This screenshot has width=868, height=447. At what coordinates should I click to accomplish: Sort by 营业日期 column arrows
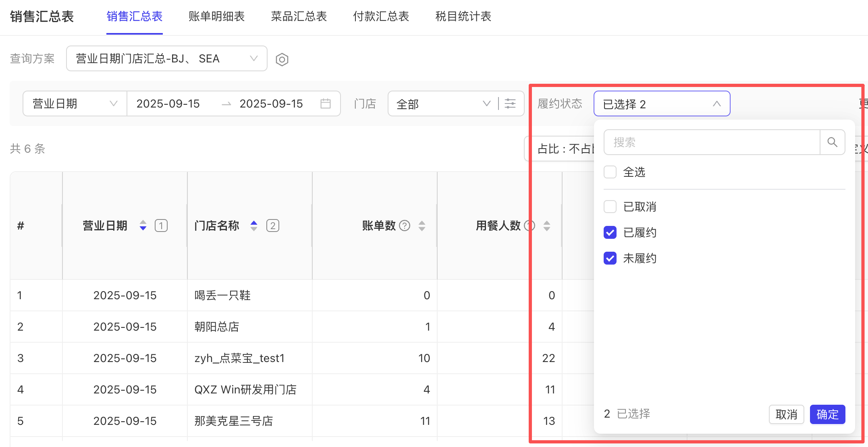pos(143,226)
